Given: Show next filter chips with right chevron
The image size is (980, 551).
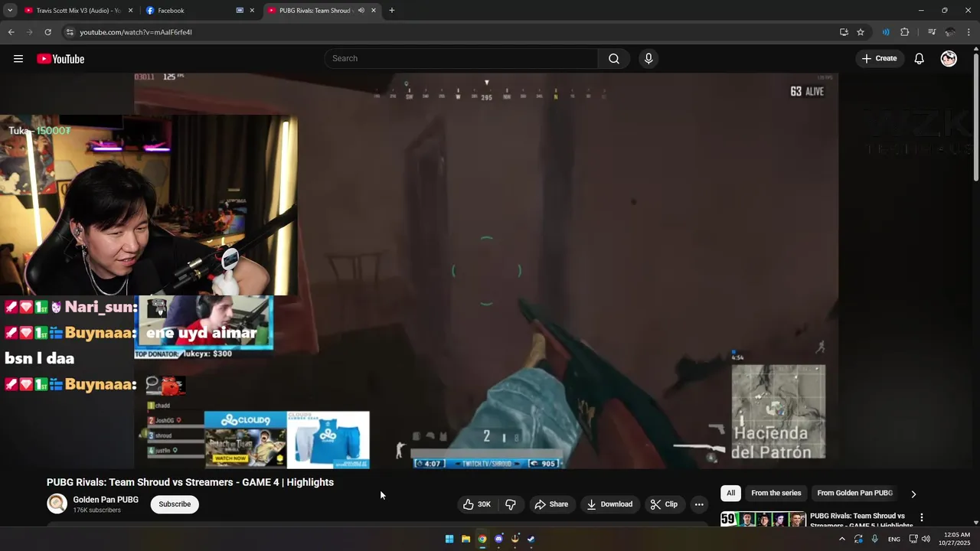Looking at the screenshot, I should tap(913, 494).
